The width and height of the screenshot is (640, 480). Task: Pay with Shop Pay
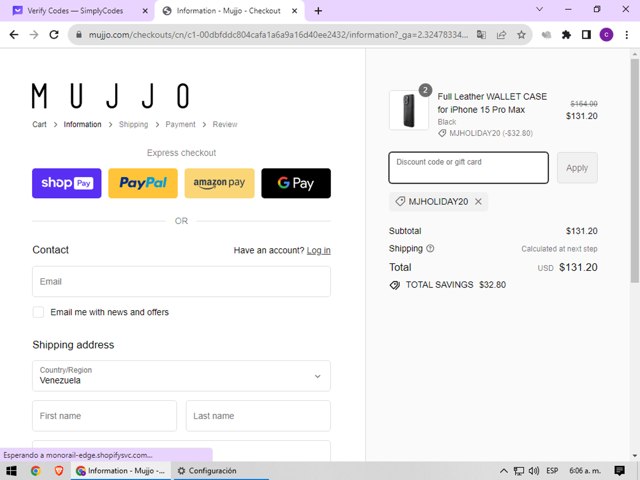tap(67, 183)
